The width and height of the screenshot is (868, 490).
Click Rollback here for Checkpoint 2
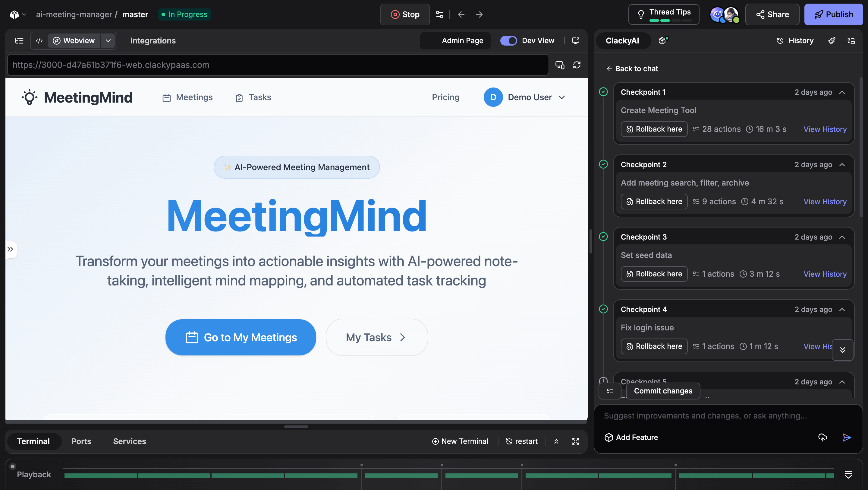coord(654,201)
